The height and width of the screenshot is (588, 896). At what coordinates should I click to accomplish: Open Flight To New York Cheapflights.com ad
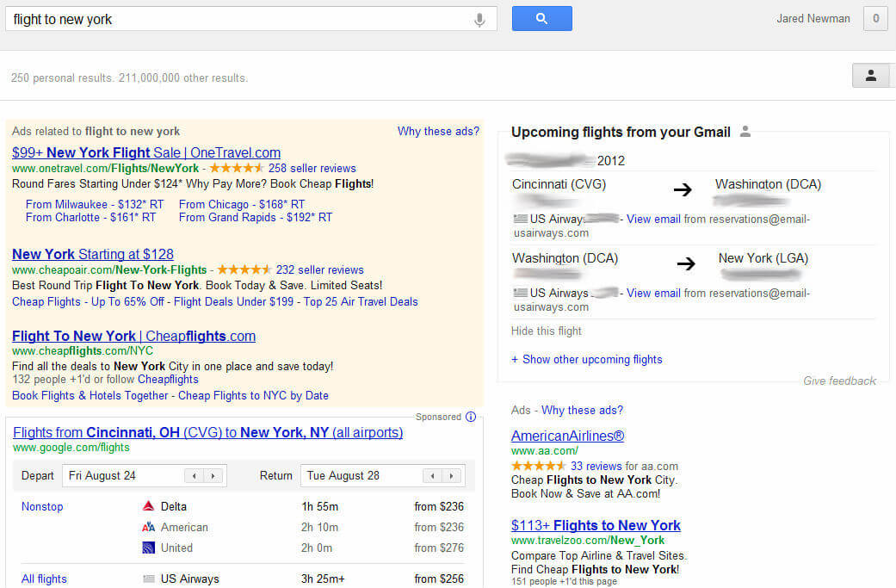coord(133,336)
